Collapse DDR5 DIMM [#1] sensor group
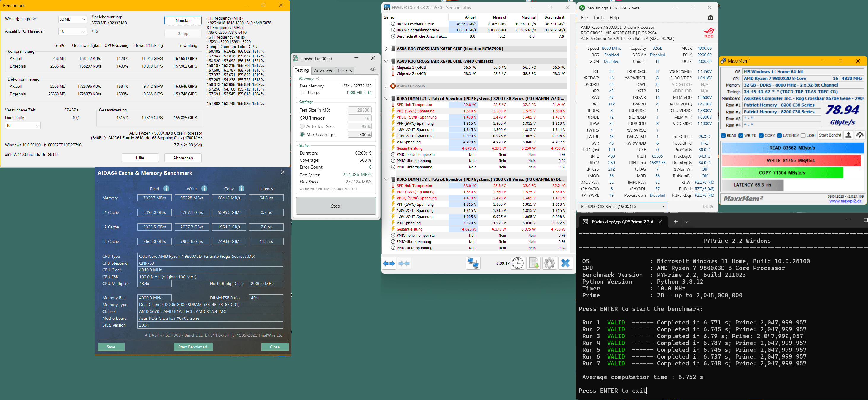This screenshot has height=400, width=868. click(386, 99)
